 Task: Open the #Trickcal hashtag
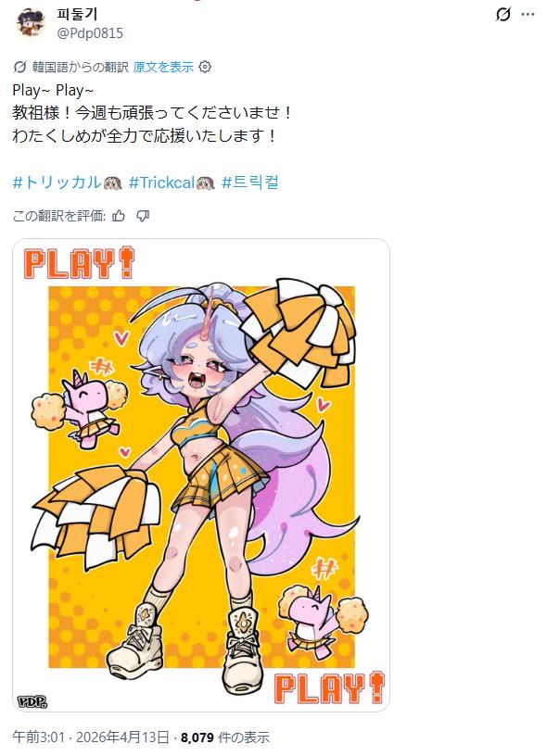coord(161,183)
